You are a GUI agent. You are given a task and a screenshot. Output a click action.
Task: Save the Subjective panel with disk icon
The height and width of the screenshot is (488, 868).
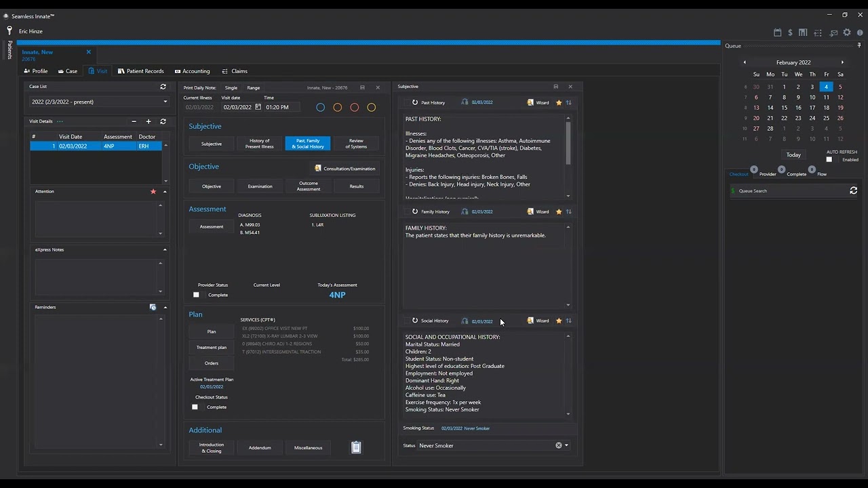click(x=556, y=87)
